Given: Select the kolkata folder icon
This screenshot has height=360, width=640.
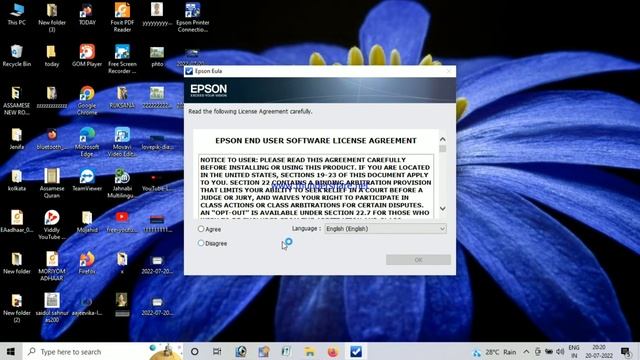Looking at the screenshot, I should 16,180.
